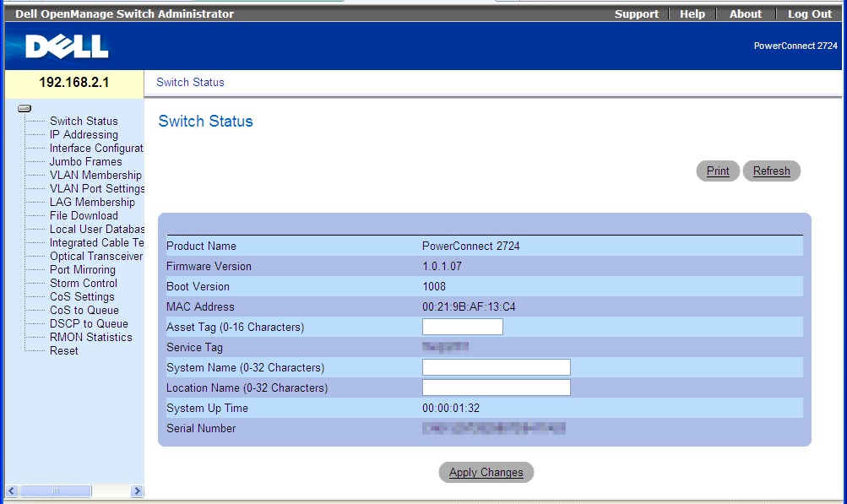
Task: Open CoS Settings in the tree
Action: [x=82, y=296]
